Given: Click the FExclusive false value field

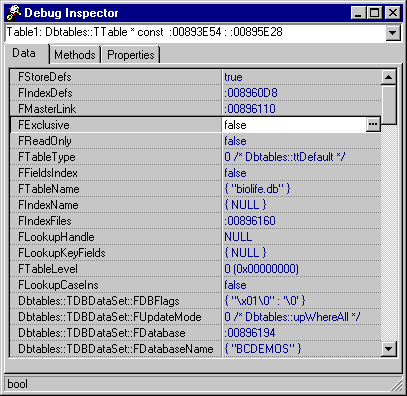Looking at the screenshot, I should coord(294,125).
